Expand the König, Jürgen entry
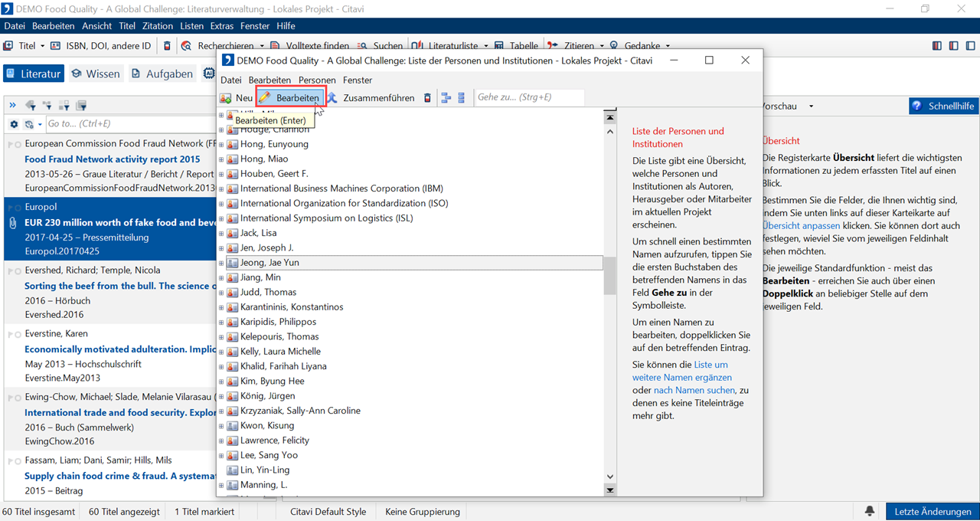Image resolution: width=980 pixels, height=521 pixels. point(221,396)
